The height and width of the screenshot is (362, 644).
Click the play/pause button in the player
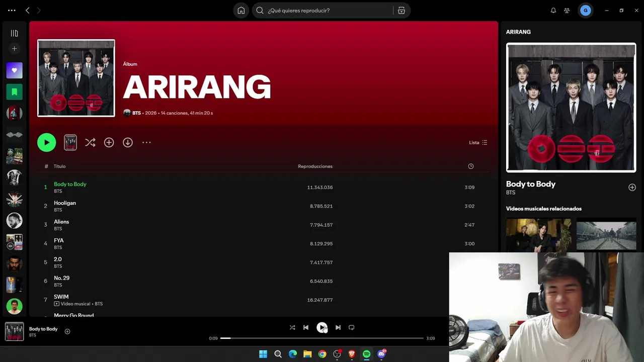click(x=322, y=328)
